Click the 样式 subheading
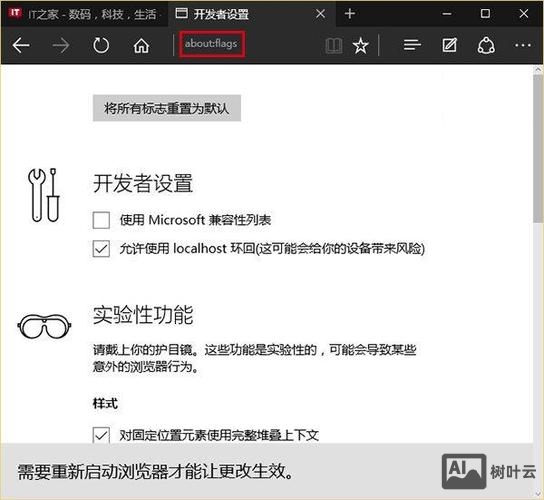The width and height of the screenshot is (544, 500). tap(105, 403)
